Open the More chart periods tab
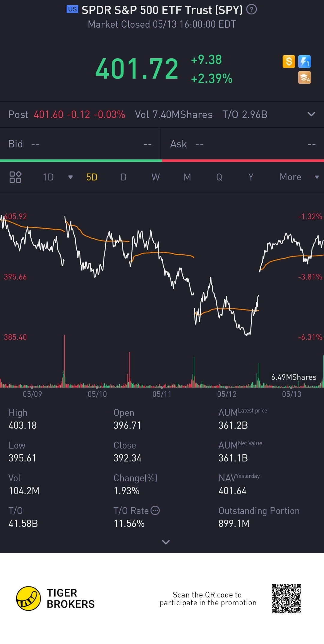Viewport: 324px width, 644px height. pyautogui.click(x=290, y=177)
